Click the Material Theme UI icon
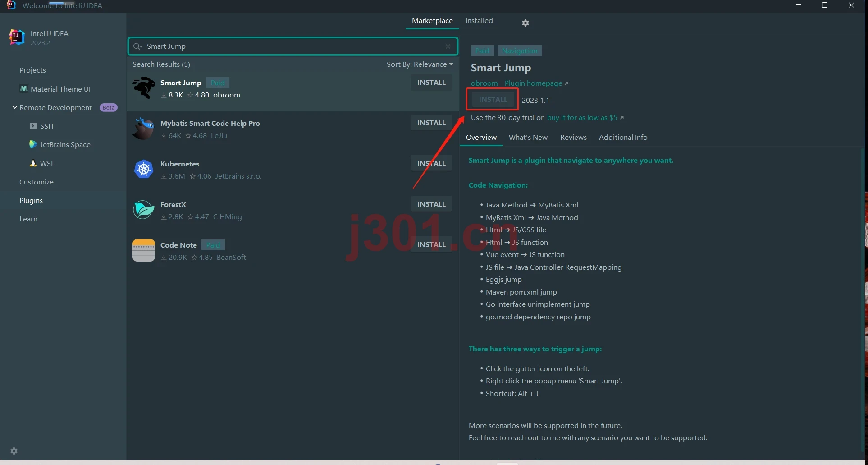Screen dimensions: 868x465 click(x=24, y=89)
